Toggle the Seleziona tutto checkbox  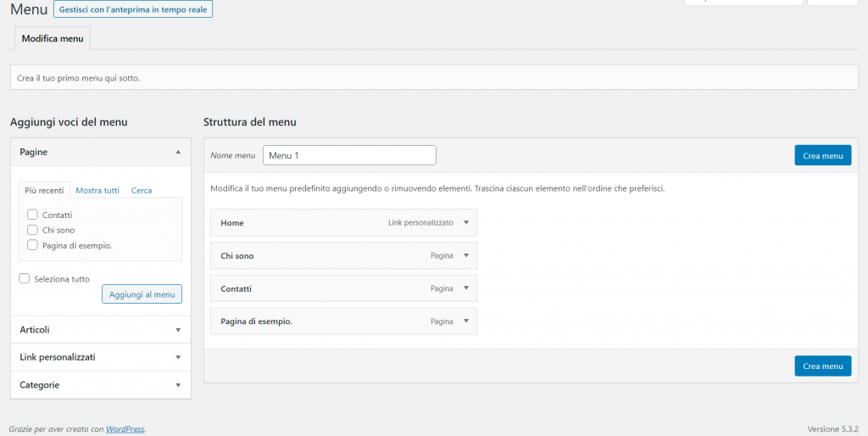pos(25,278)
